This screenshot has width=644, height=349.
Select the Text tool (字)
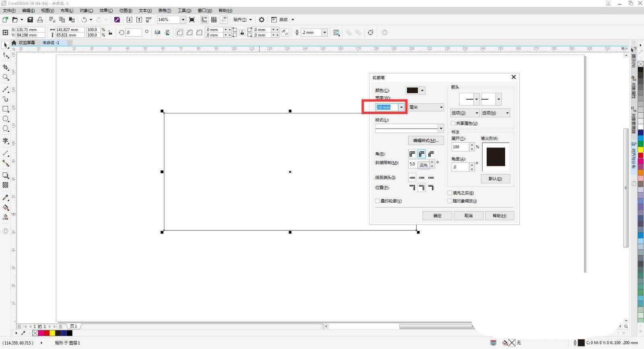tap(6, 141)
